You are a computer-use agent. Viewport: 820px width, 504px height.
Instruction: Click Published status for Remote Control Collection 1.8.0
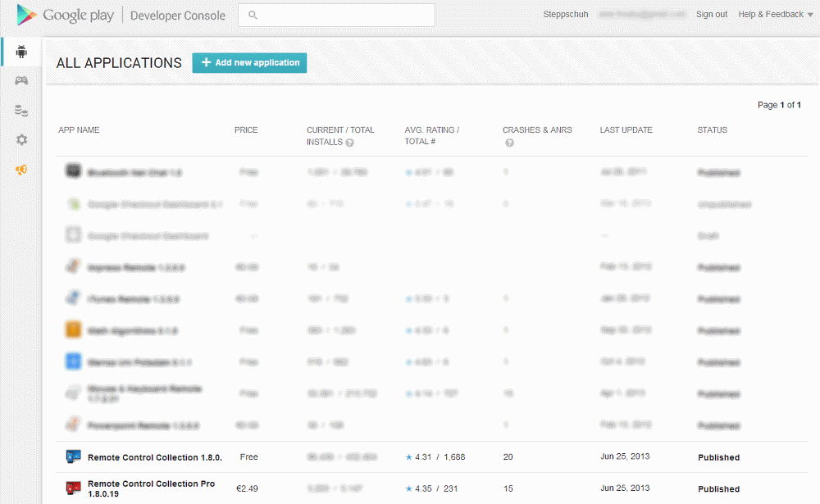click(x=718, y=457)
